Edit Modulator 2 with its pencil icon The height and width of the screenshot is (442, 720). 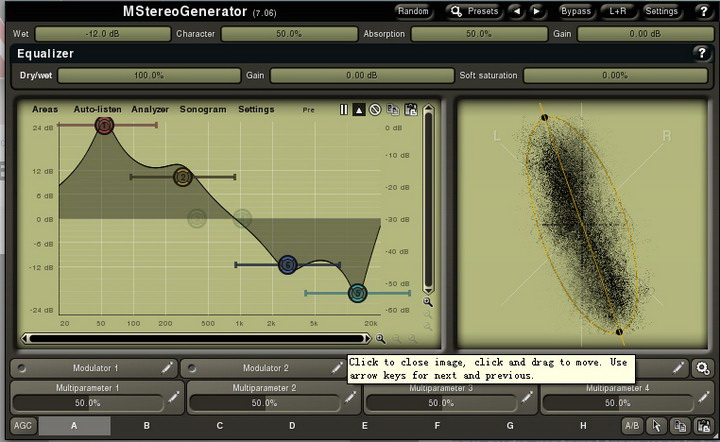[337, 368]
